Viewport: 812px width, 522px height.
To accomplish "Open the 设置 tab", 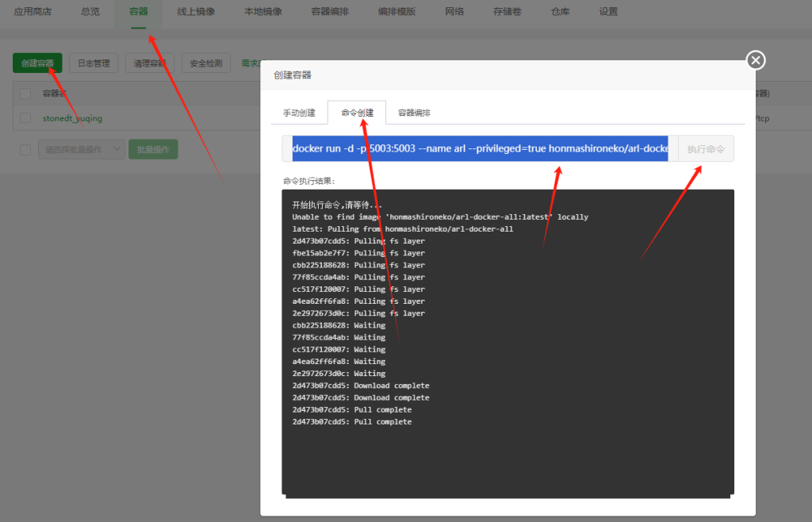I will click(x=608, y=11).
